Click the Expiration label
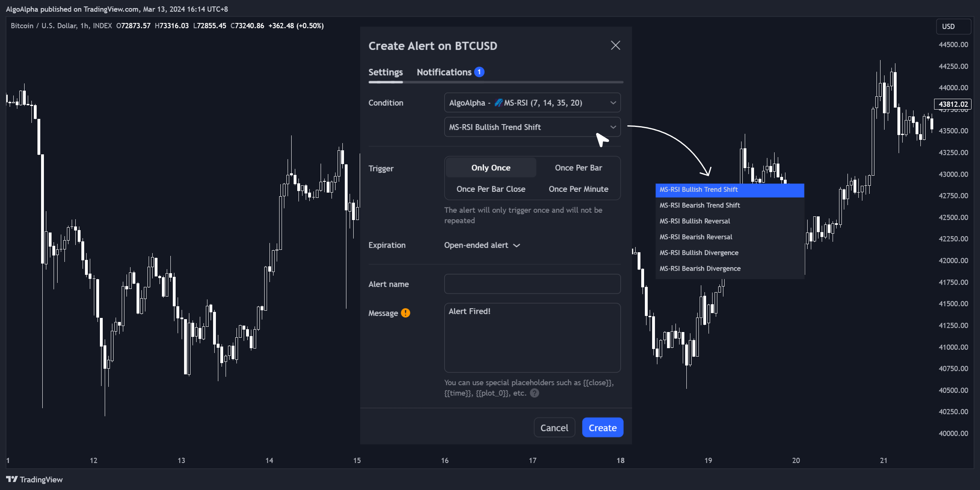This screenshot has height=490, width=980. point(387,245)
